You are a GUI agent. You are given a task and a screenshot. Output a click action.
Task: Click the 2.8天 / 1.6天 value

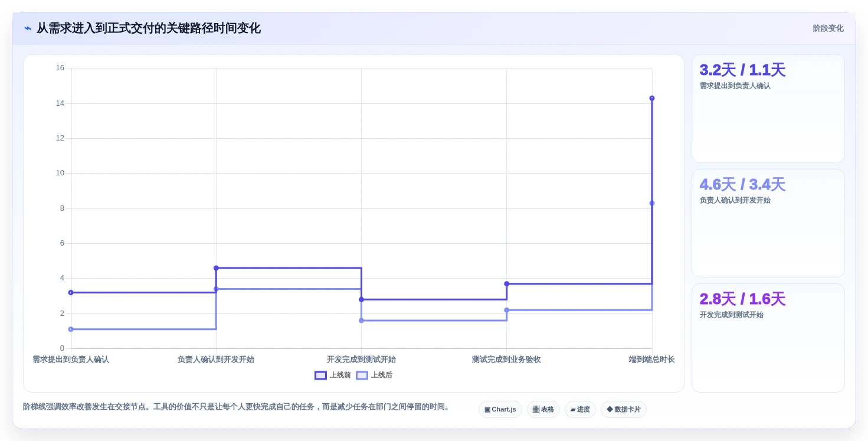coord(742,299)
